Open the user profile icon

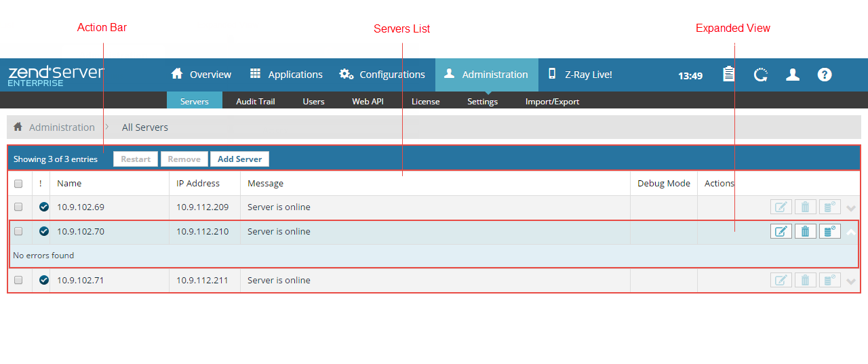click(x=793, y=75)
